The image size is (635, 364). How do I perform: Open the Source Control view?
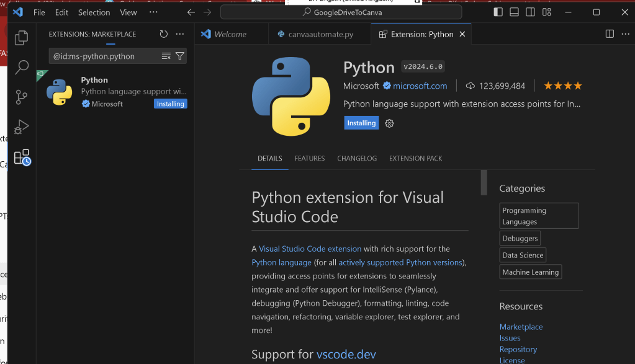point(22,97)
